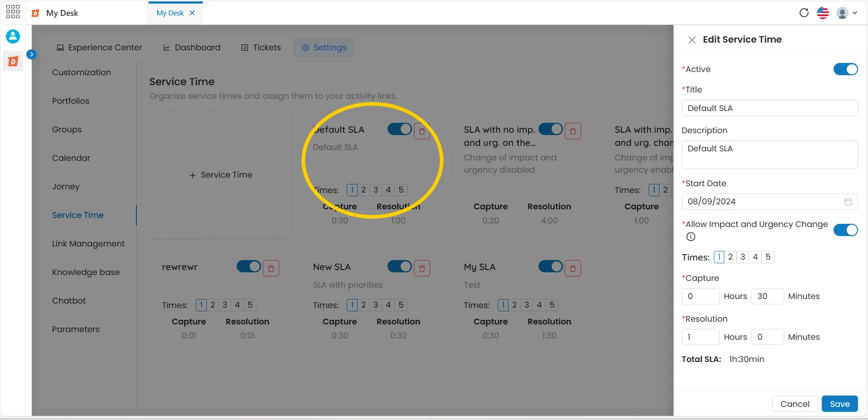Open the US flag language selector

pyautogui.click(x=823, y=13)
